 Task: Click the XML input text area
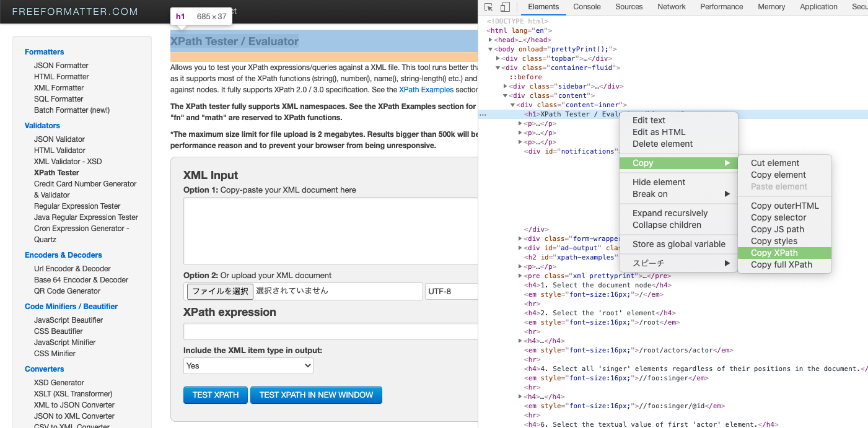coord(331,231)
